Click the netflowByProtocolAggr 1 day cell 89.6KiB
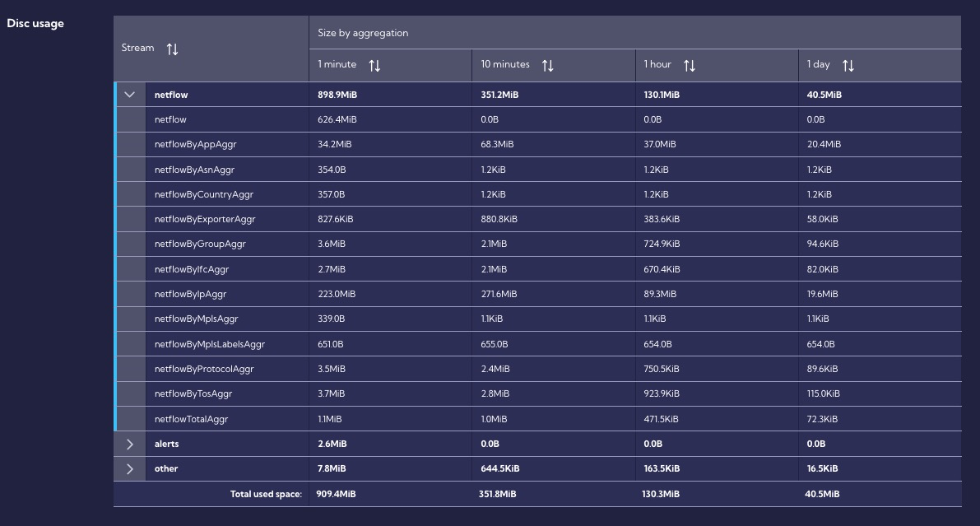Viewport: 980px width, 526px height. click(822, 369)
